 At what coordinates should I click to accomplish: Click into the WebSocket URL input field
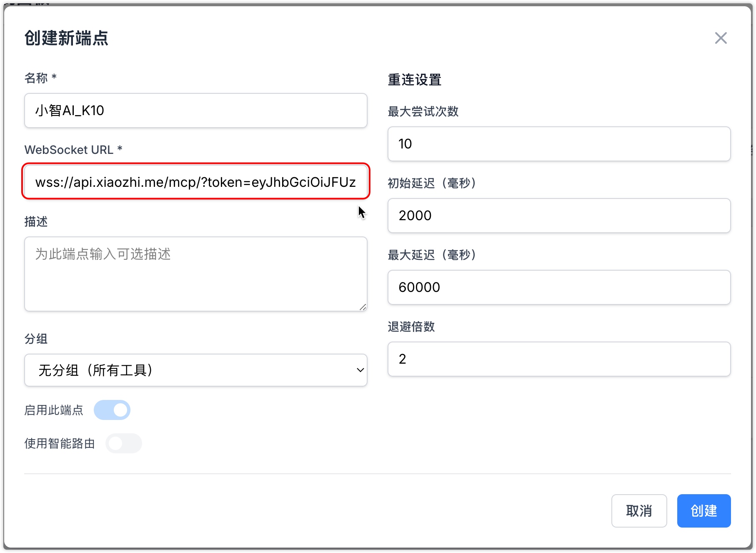195,182
